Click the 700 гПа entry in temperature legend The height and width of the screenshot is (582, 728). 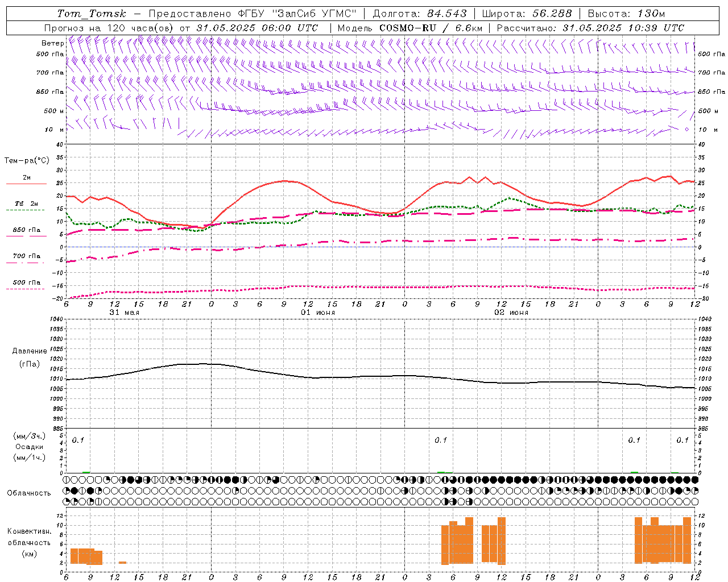click(27, 256)
